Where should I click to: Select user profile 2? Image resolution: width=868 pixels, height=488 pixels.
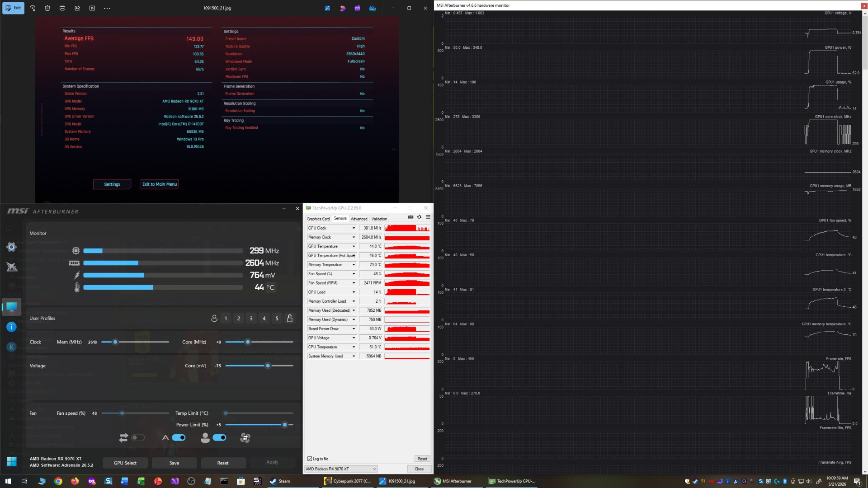pyautogui.click(x=239, y=318)
